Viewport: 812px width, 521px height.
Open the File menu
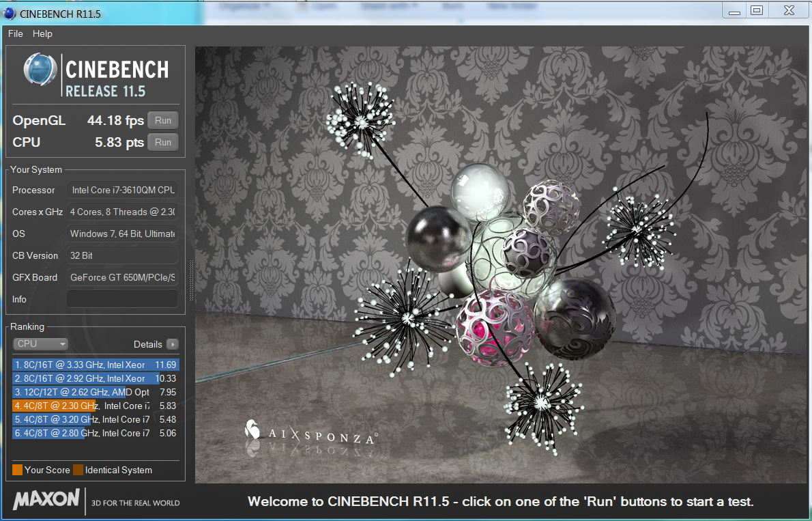point(16,33)
